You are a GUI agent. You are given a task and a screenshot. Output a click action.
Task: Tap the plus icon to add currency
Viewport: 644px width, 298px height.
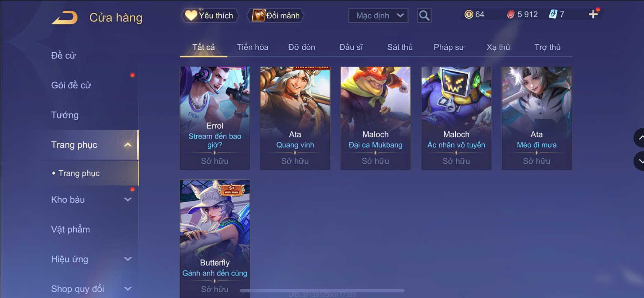[x=593, y=15]
